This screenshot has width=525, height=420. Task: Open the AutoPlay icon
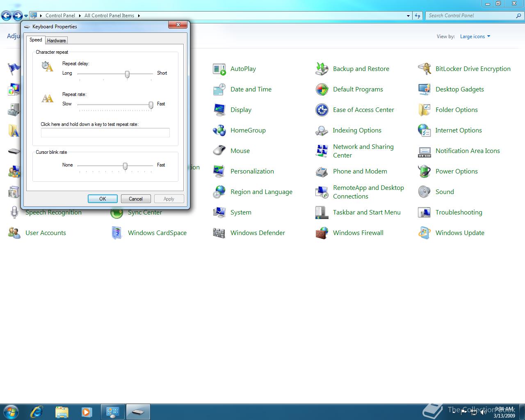pyautogui.click(x=219, y=69)
